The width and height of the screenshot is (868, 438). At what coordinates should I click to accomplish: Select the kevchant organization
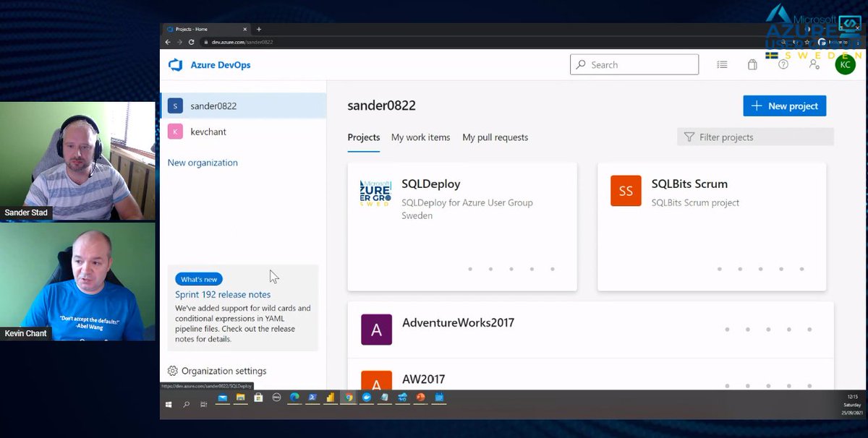point(243,131)
